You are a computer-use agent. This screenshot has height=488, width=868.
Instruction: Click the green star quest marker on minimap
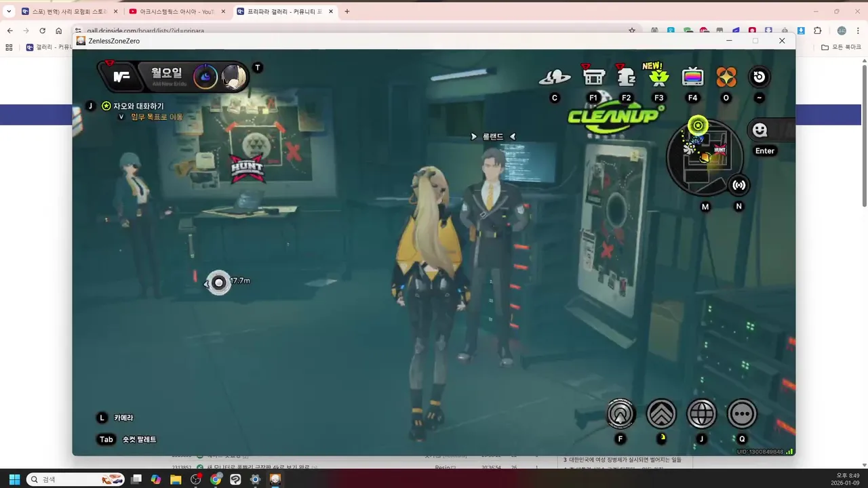coord(698,125)
